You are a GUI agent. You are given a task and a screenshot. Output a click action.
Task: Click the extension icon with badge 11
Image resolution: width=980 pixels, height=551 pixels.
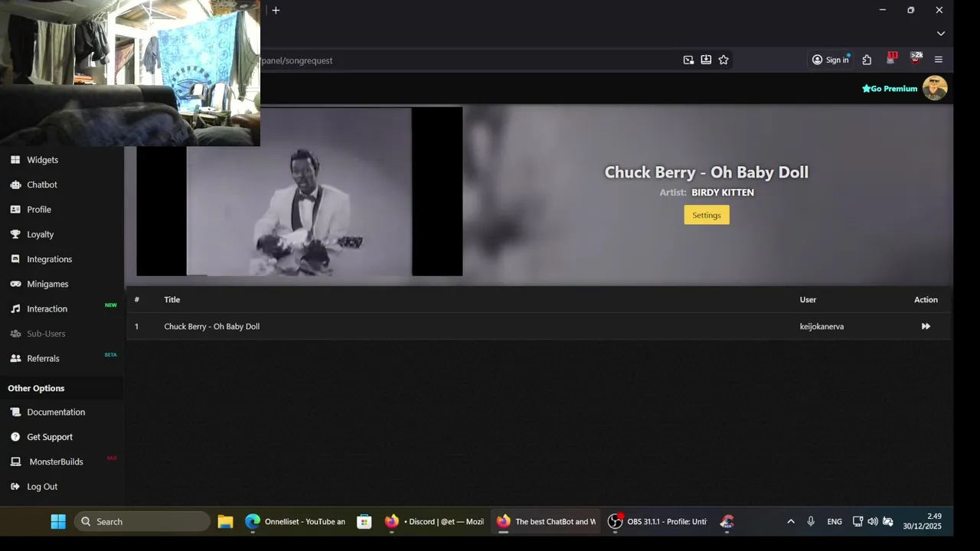coord(891,58)
